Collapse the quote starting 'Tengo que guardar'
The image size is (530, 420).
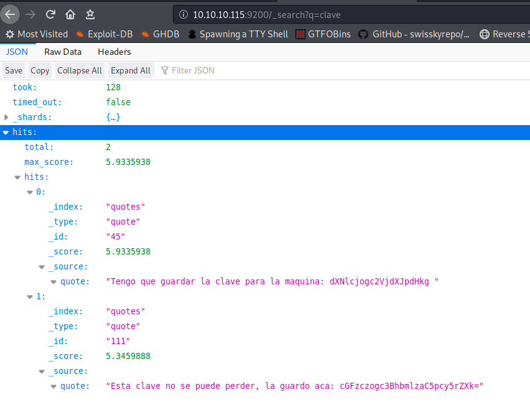pos(53,282)
